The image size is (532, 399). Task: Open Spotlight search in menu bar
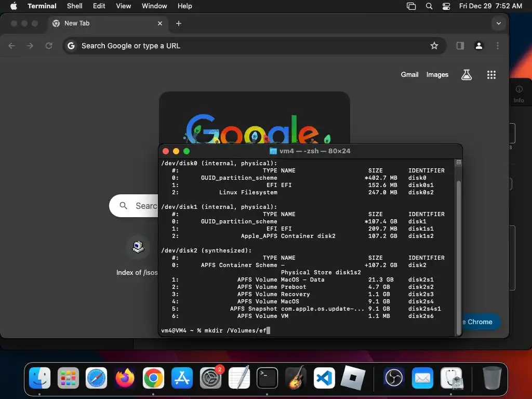[x=429, y=6]
